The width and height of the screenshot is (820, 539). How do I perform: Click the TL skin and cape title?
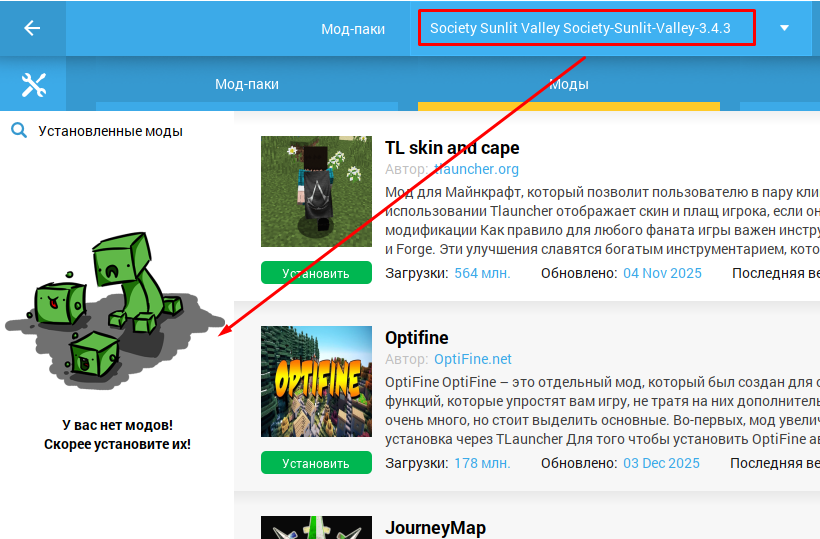(452, 148)
